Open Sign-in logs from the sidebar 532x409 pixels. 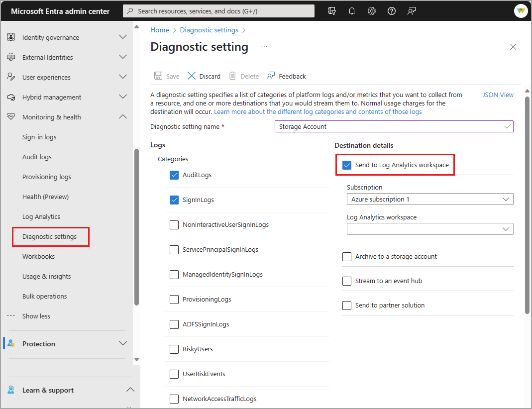coord(39,136)
